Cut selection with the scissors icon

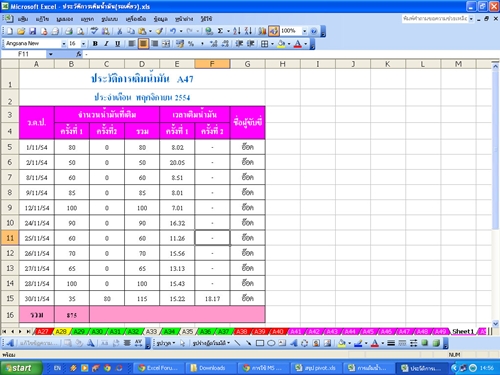tap(119, 31)
